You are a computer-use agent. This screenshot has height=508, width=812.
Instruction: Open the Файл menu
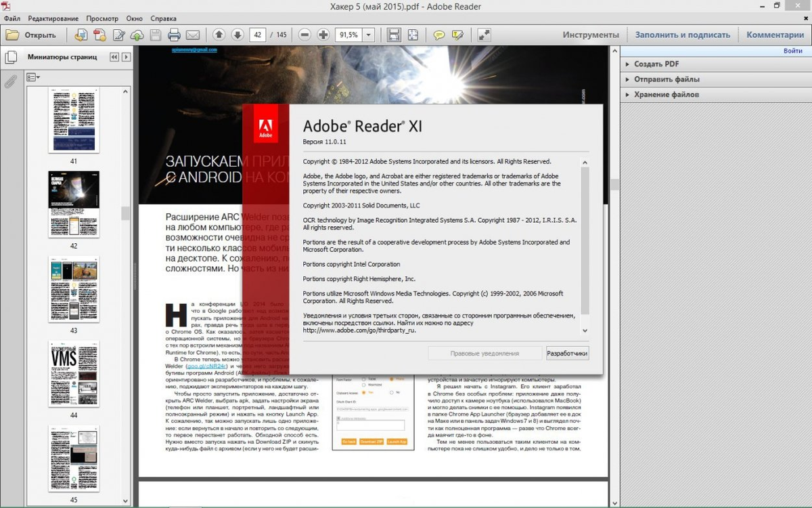pos(12,18)
